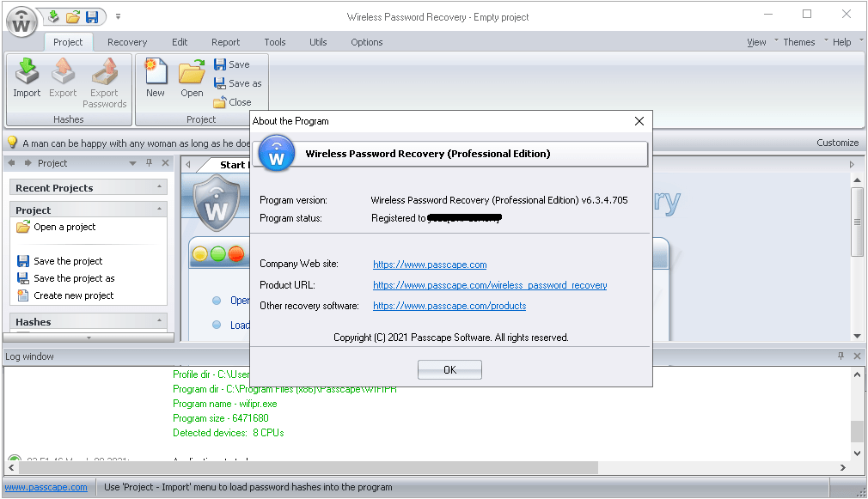Screen dimensions: 868x499
Task: Click the side pane scroll-down arrow bar
Action: click(x=89, y=337)
